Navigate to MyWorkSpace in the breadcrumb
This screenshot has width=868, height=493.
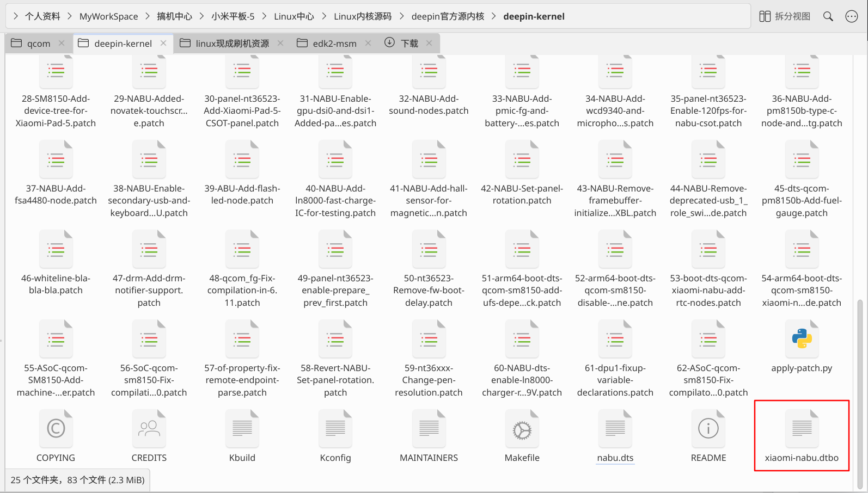(109, 16)
